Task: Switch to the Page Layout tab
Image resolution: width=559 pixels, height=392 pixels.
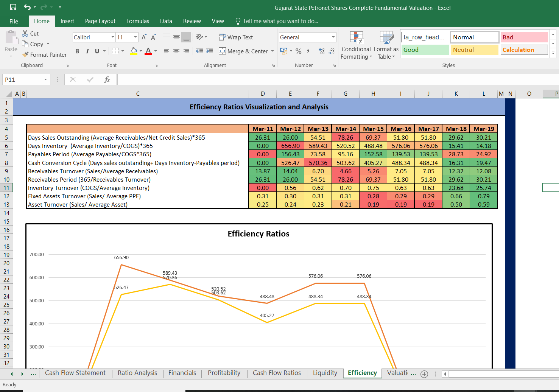Action: coord(100,21)
